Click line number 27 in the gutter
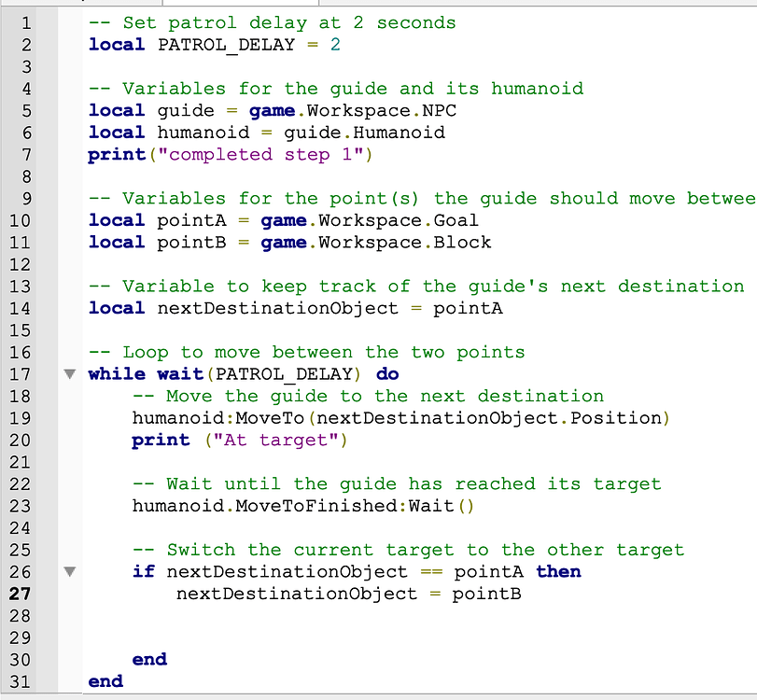Screen dimensions: 757x700 pos(20,594)
